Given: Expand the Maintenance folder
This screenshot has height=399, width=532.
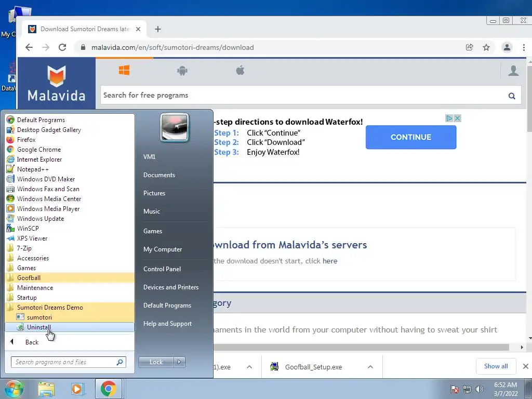Looking at the screenshot, I should coord(70,287).
